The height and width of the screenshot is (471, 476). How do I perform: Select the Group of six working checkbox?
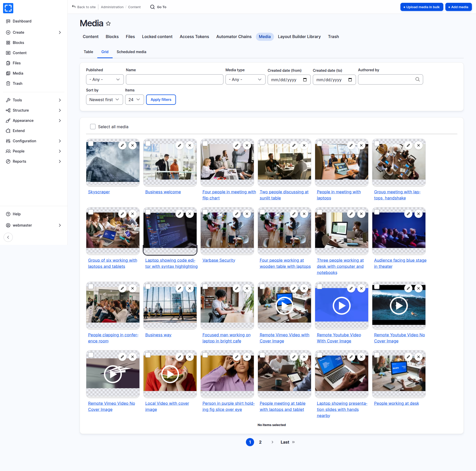[x=91, y=212]
